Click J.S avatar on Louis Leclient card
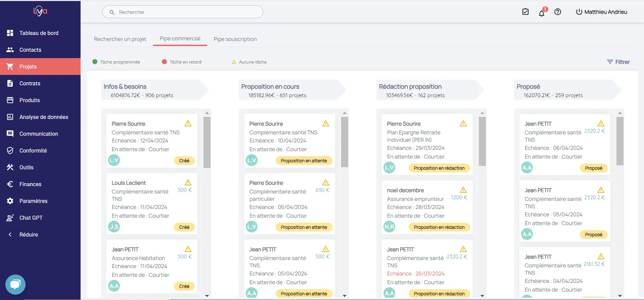 (114, 227)
